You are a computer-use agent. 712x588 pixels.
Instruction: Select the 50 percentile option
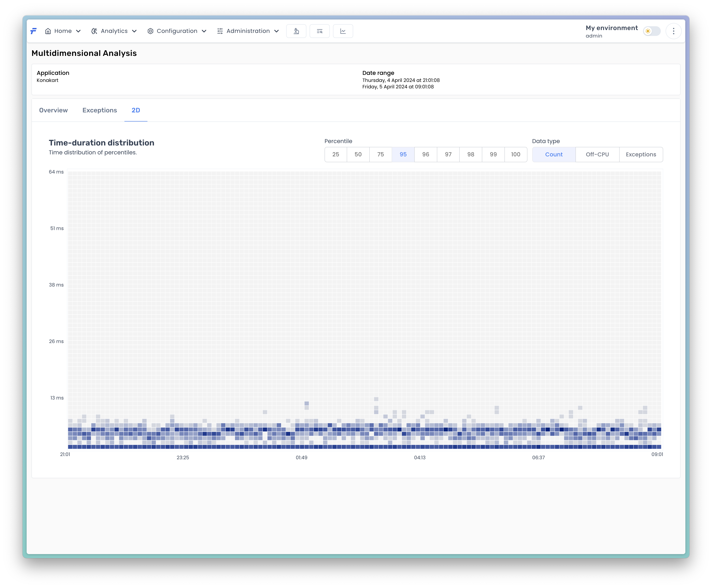[x=358, y=154]
